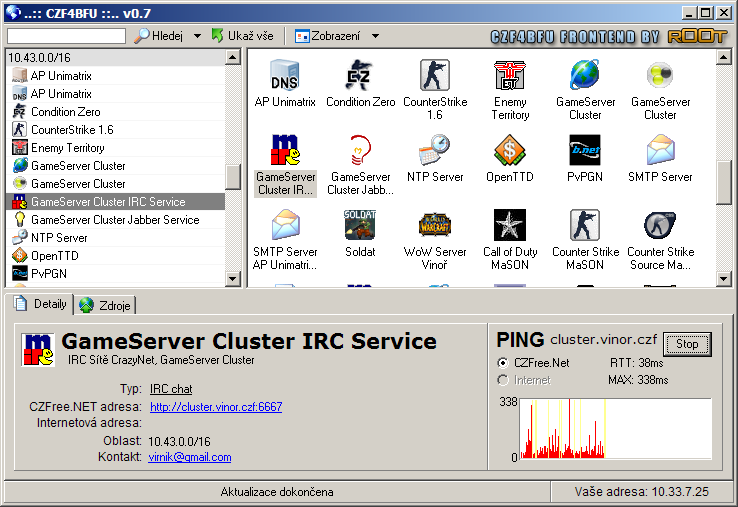738x507 pixels.
Task: Stop the ping with Stop button
Action: 687,344
